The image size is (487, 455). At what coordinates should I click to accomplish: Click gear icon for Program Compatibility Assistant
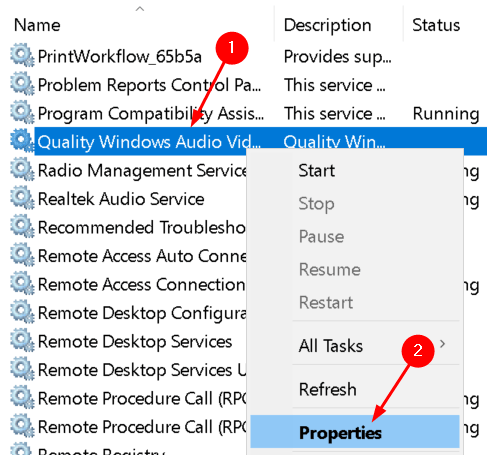22,113
